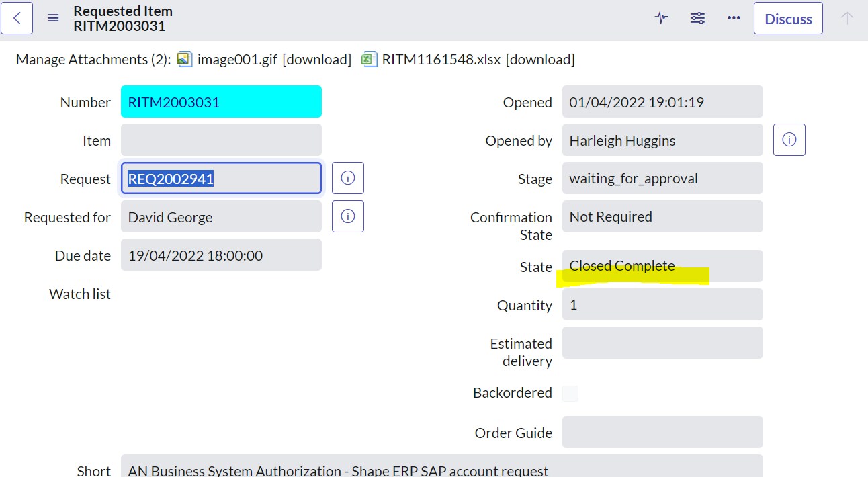Open the activity stream icon
The height and width of the screenshot is (477, 868).
coord(661,19)
